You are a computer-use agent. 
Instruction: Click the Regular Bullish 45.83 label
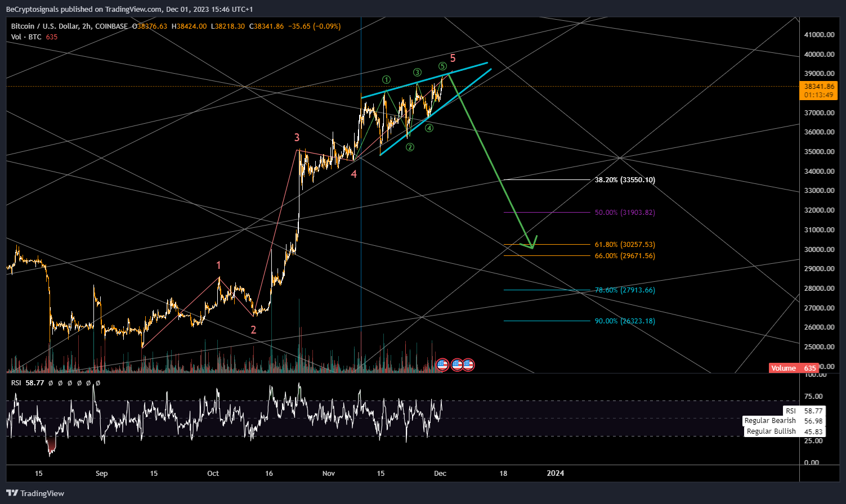click(x=785, y=431)
